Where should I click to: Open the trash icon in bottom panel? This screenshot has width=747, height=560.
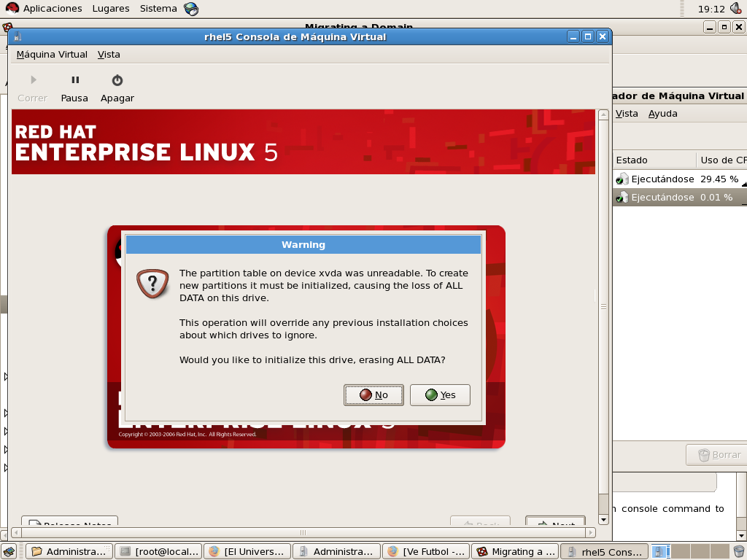pyautogui.click(x=738, y=551)
